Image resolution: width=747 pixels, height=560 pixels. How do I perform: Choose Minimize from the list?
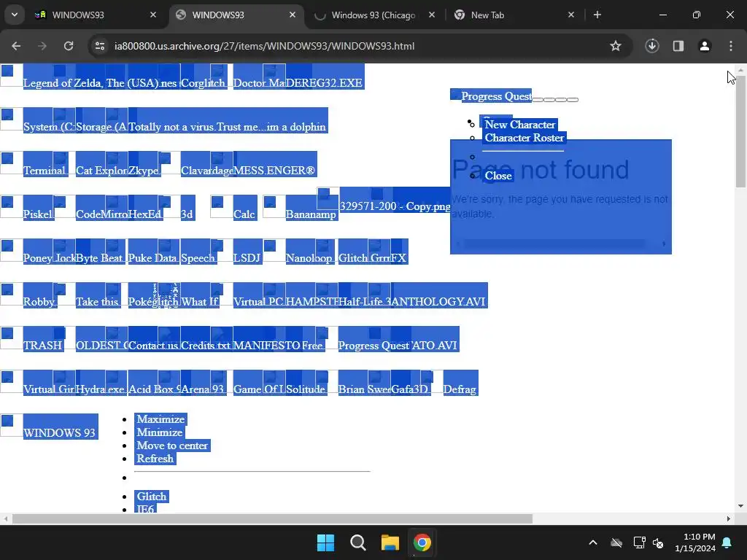[160, 432]
